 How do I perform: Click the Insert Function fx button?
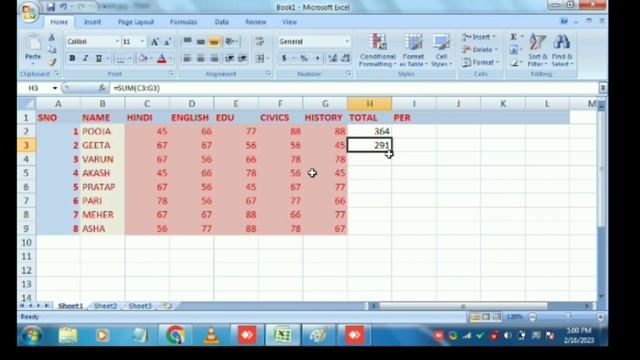click(102, 88)
